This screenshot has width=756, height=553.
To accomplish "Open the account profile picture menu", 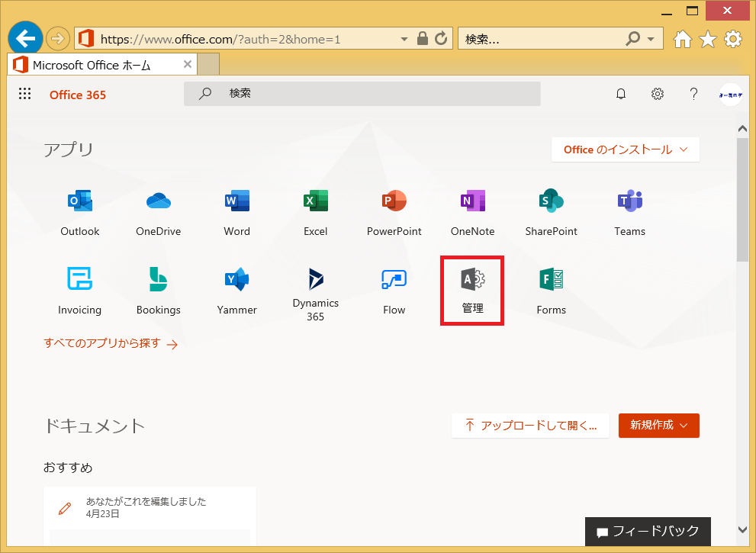I will point(730,95).
